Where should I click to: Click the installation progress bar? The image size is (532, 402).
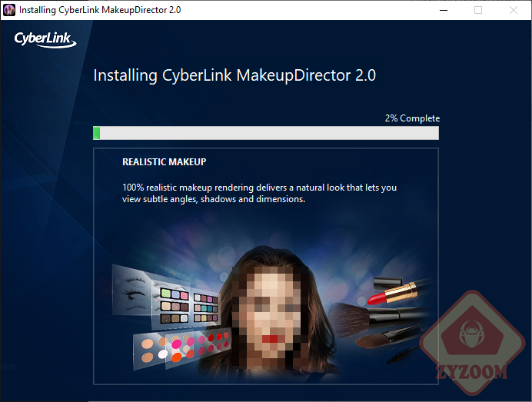pos(266,133)
